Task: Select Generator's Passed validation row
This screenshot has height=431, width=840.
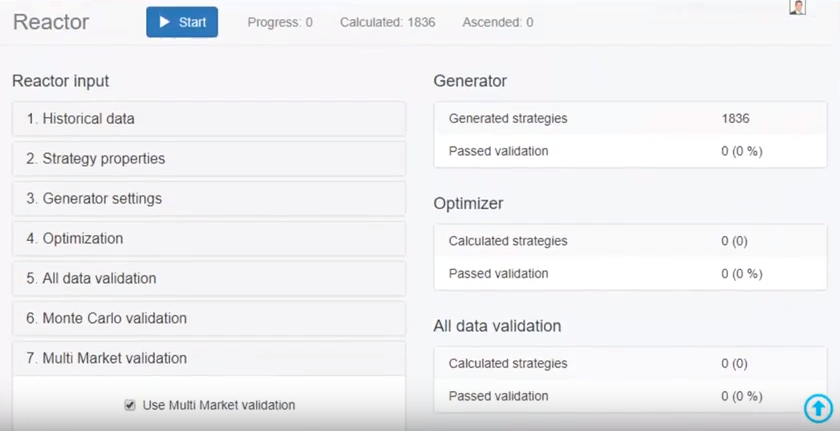Action: click(x=630, y=151)
